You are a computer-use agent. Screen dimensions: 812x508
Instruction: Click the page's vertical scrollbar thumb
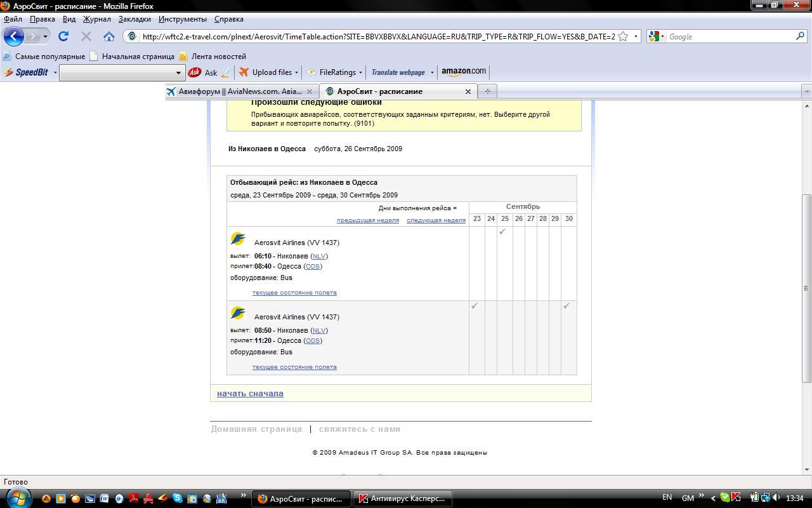807,288
